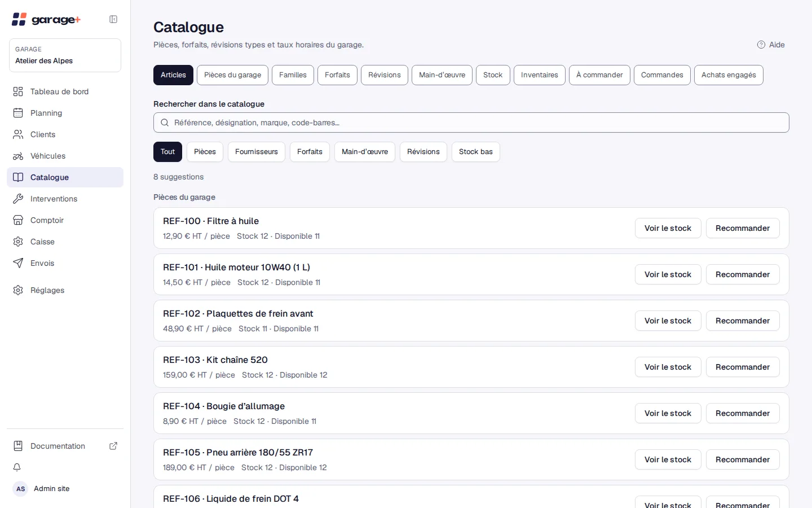Image resolution: width=812 pixels, height=508 pixels.
Task: View stock for REF-100 Filtre à huile
Action: (x=668, y=228)
